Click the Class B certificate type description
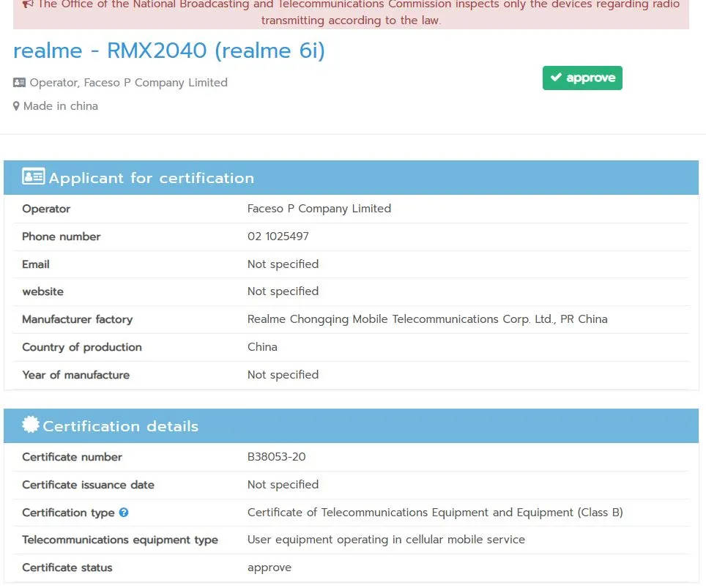The image size is (706, 588). point(435,513)
